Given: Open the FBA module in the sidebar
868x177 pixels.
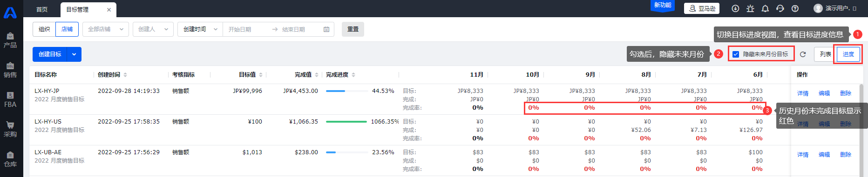Looking at the screenshot, I should coord(10,100).
